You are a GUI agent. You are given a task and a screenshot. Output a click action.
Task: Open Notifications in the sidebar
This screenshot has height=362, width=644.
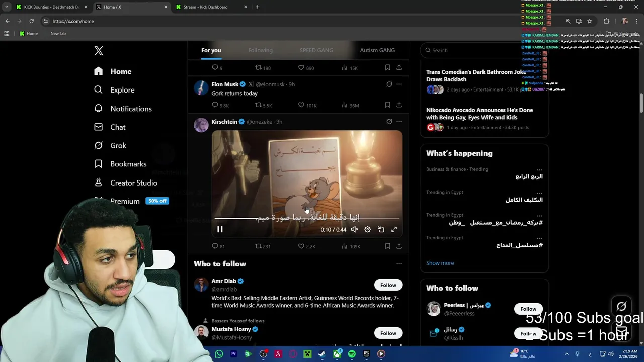point(123,109)
